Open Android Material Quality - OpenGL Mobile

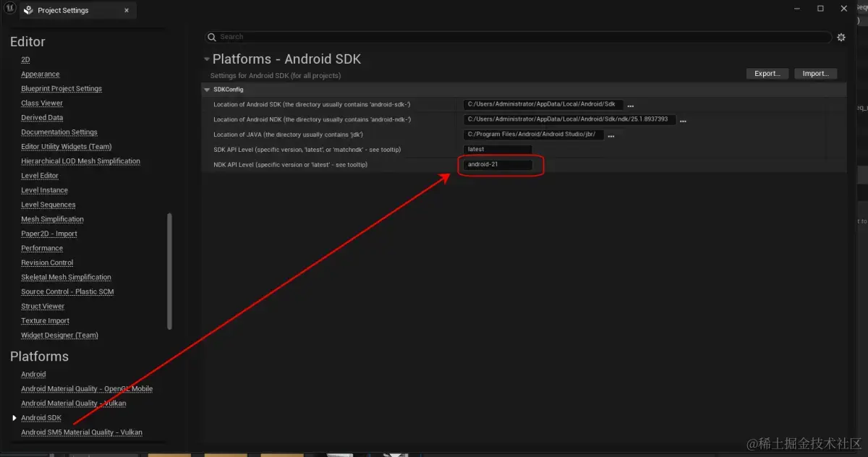coord(87,389)
